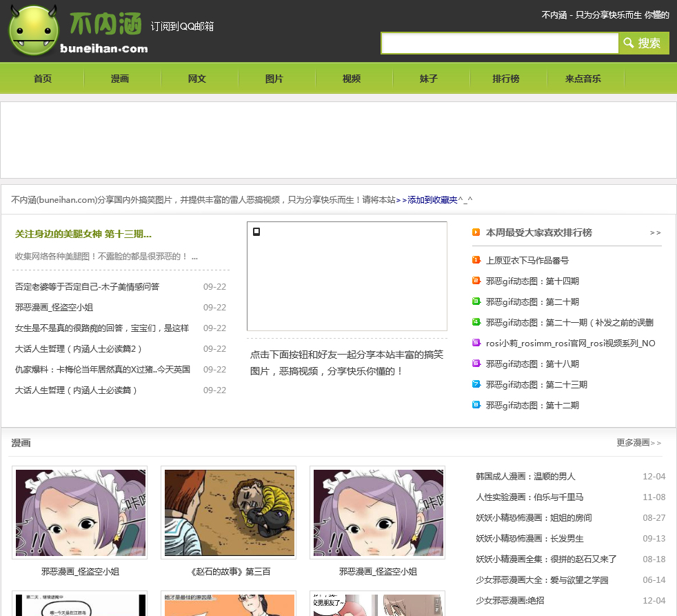This screenshot has width=677, height=616.
Task: Open 韩国成人漫画：温顺的男人
Action: [x=525, y=477]
